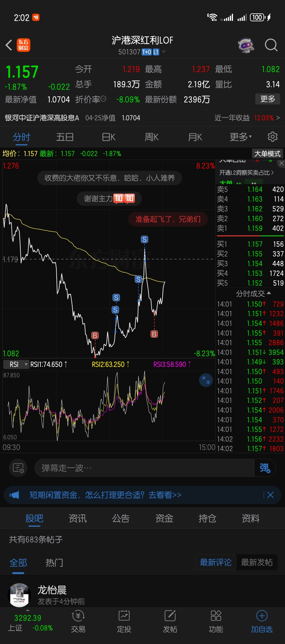Screen dimensions: 285x644
Task: Expand the chart to fullscreen
Action: (206, 380)
